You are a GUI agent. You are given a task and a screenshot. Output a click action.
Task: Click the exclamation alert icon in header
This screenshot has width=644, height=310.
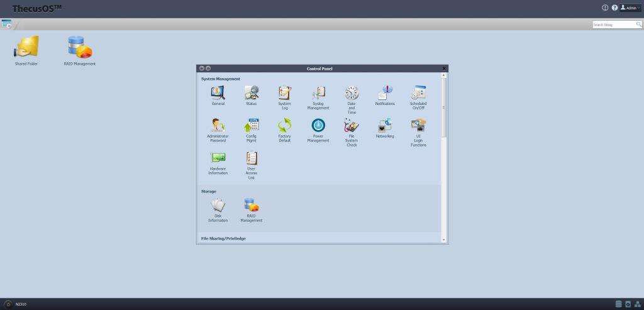click(x=605, y=8)
